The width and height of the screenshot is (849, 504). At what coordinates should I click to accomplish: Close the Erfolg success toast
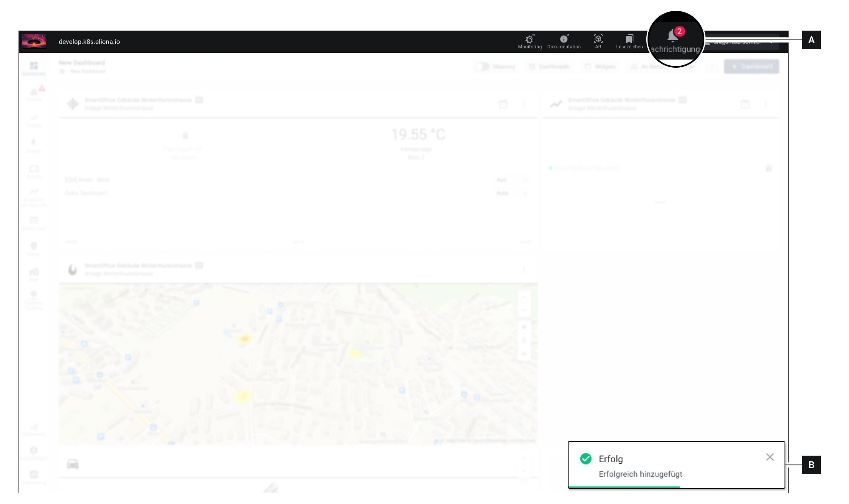[770, 457]
